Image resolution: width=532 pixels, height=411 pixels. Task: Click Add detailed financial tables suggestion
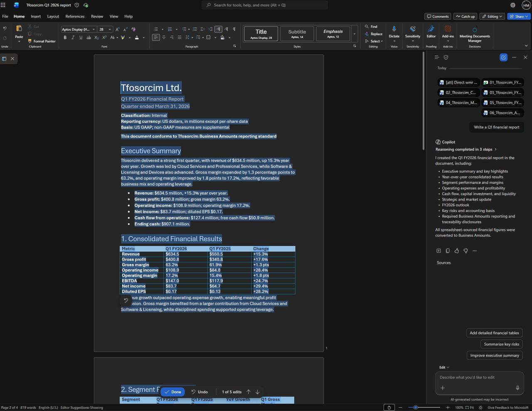coord(494,333)
